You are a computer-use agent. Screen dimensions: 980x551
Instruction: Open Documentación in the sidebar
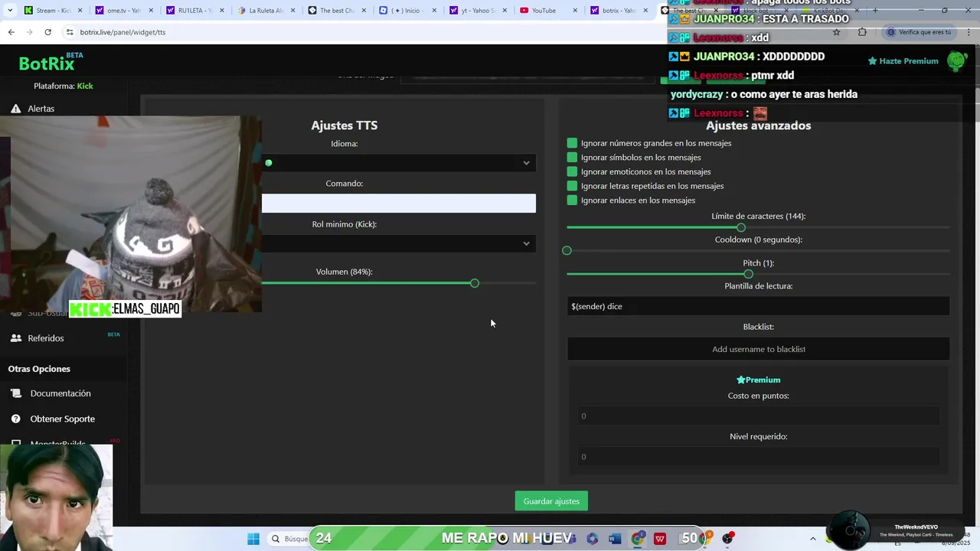[x=60, y=393]
